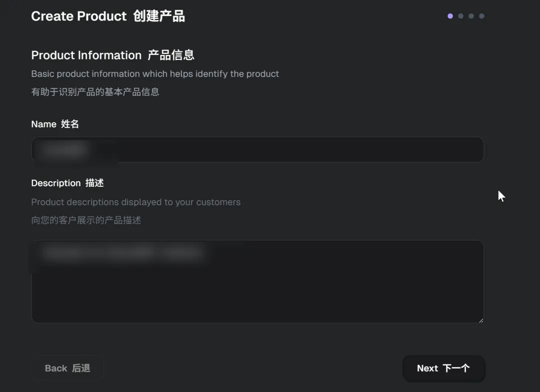The image size is (540, 392).
Task: Go to the fourth step indicator dot
Action: pyautogui.click(x=481, y=16)
